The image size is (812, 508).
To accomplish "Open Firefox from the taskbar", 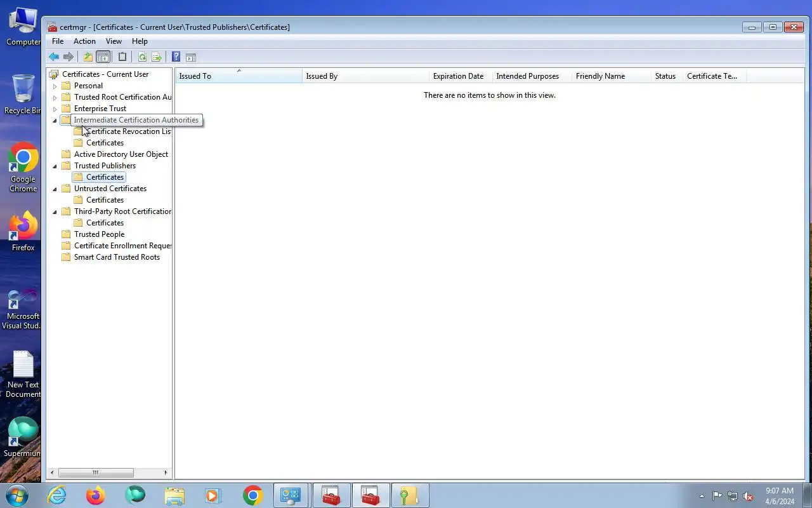I will click(96, 495).
